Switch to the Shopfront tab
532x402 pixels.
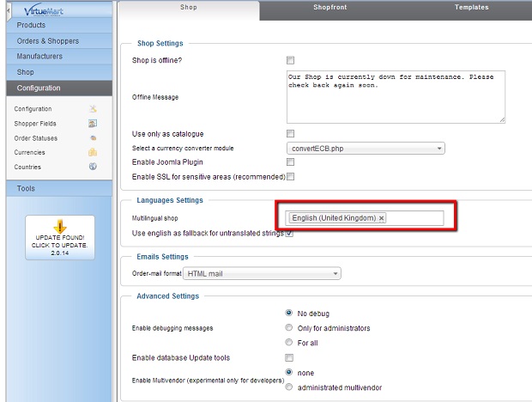pyautogui.click(x=330, y=8)
